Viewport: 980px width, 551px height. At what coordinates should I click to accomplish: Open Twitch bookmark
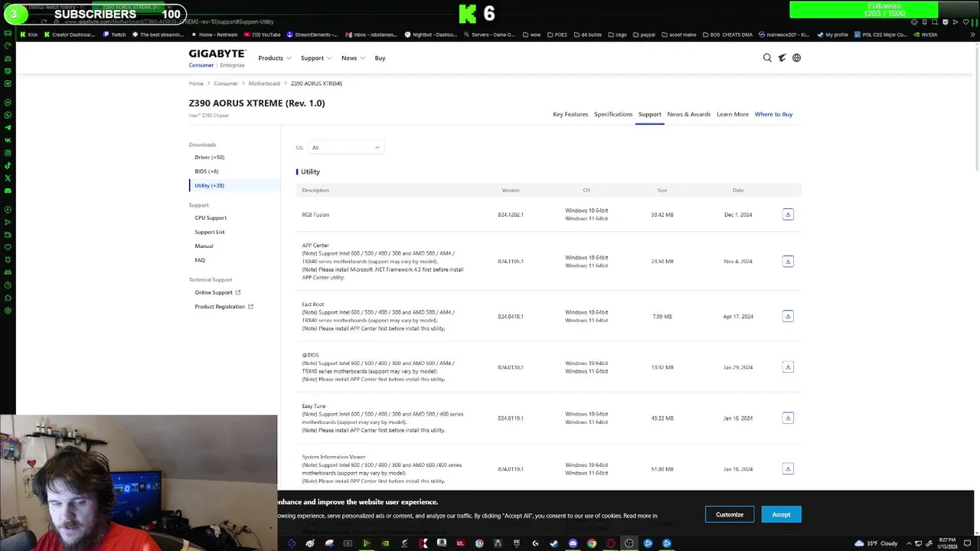114,34
